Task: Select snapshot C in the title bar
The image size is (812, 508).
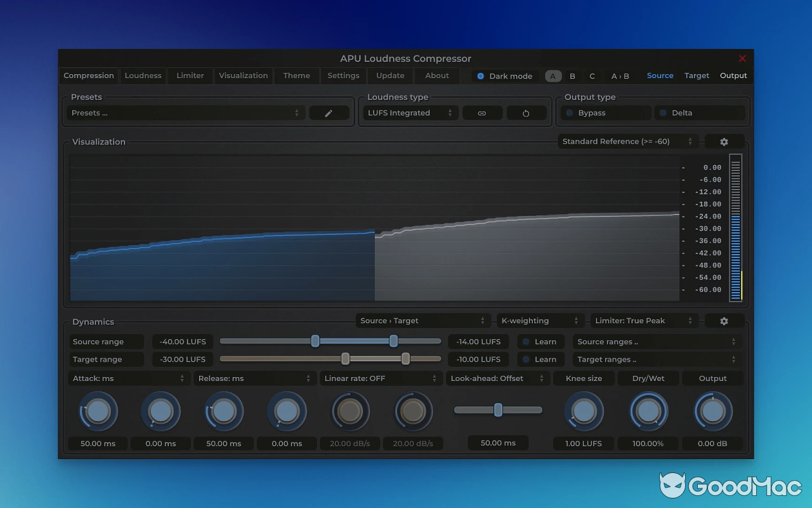Action: (591, 76)
